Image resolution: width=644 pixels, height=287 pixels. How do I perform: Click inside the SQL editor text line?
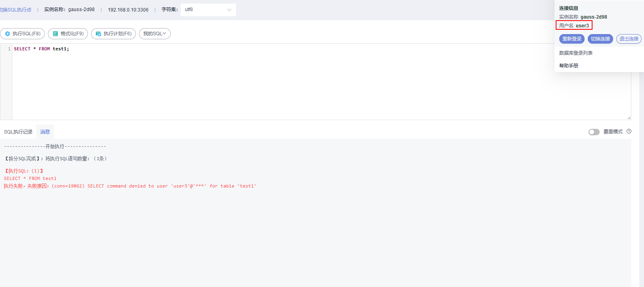pyautogui.click(x=42, y=49)
